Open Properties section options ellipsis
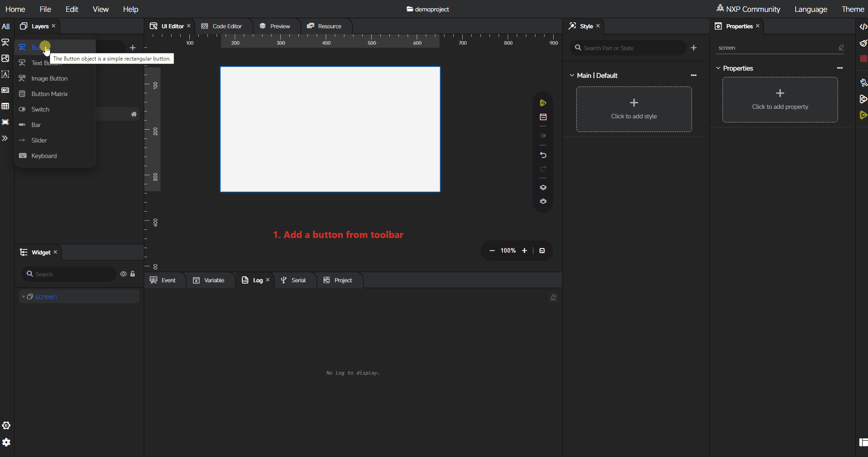 840,68
